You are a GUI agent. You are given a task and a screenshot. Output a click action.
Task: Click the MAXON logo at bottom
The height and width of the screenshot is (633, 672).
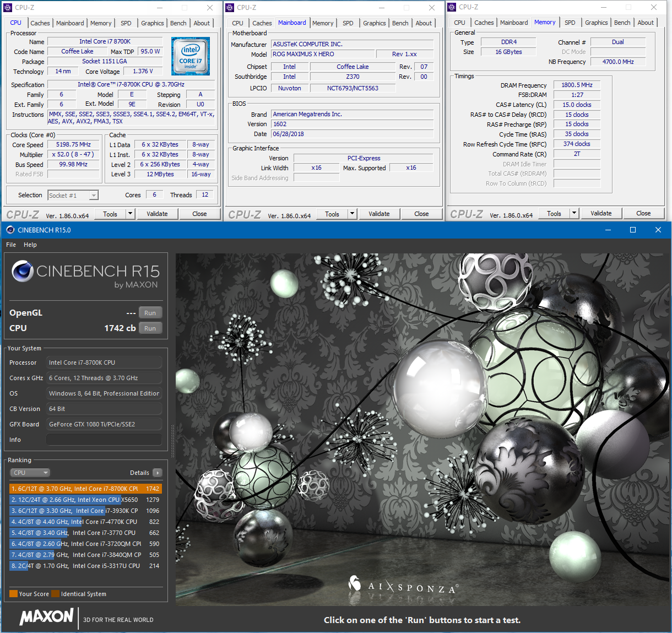[46, 616]
